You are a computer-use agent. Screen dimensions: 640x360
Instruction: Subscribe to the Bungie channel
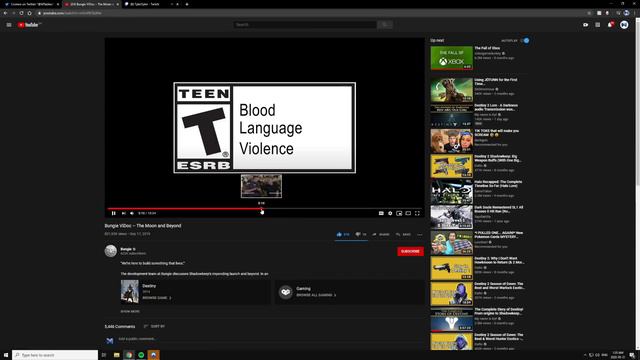pyautogui.click(x=410, y=251)
